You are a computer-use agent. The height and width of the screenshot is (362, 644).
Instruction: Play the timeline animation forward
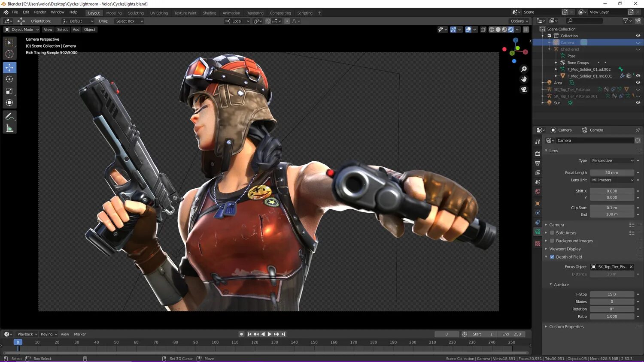click(270, 334)
